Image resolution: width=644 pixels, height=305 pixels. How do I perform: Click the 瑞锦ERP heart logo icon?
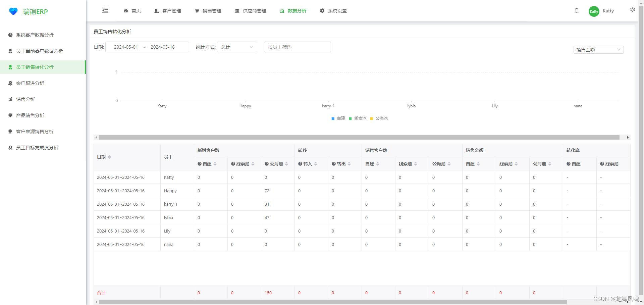pos(13,11)
